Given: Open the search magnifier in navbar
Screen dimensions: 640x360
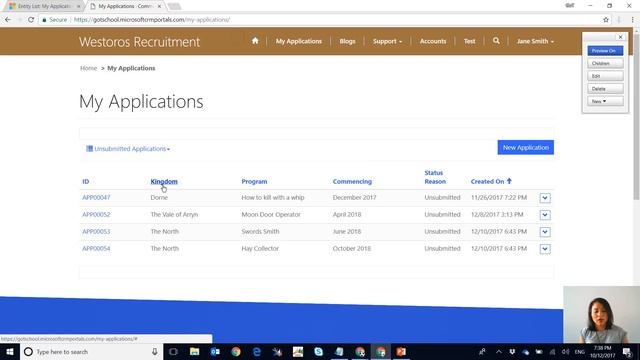Looking at the screenshot, I should point(496,41).
